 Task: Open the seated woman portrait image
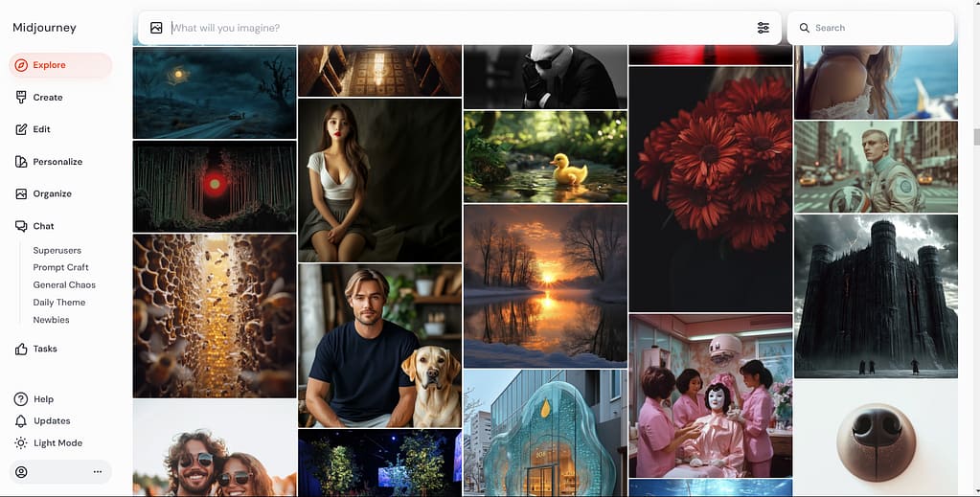(x=379, y=180)
